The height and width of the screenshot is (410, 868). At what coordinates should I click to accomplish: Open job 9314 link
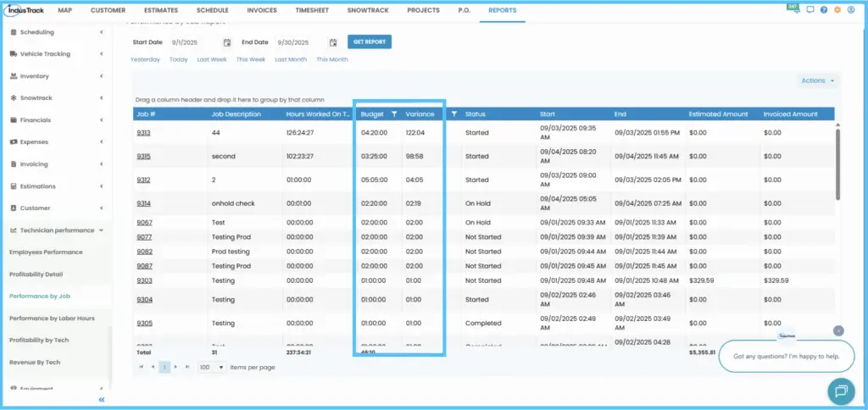[x=143, y=203]
